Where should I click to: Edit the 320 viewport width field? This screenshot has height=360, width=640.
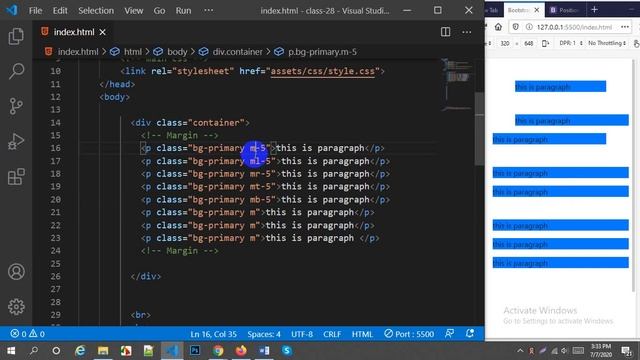coord(505,43)
